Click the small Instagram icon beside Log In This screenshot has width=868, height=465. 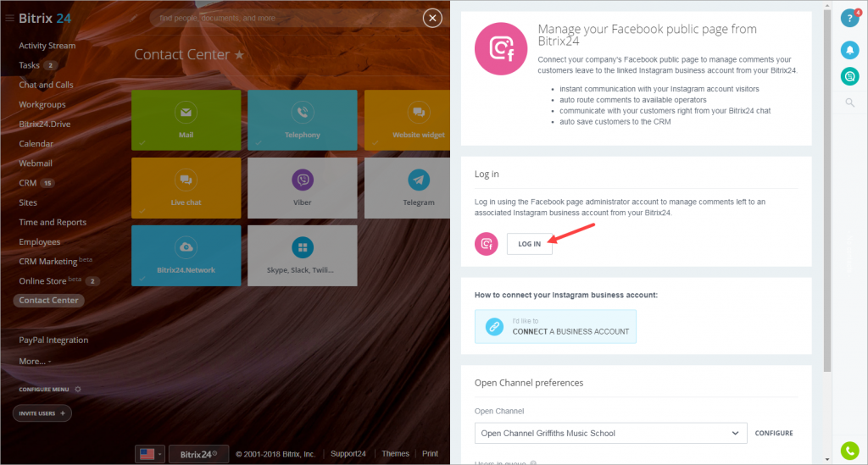486,244
